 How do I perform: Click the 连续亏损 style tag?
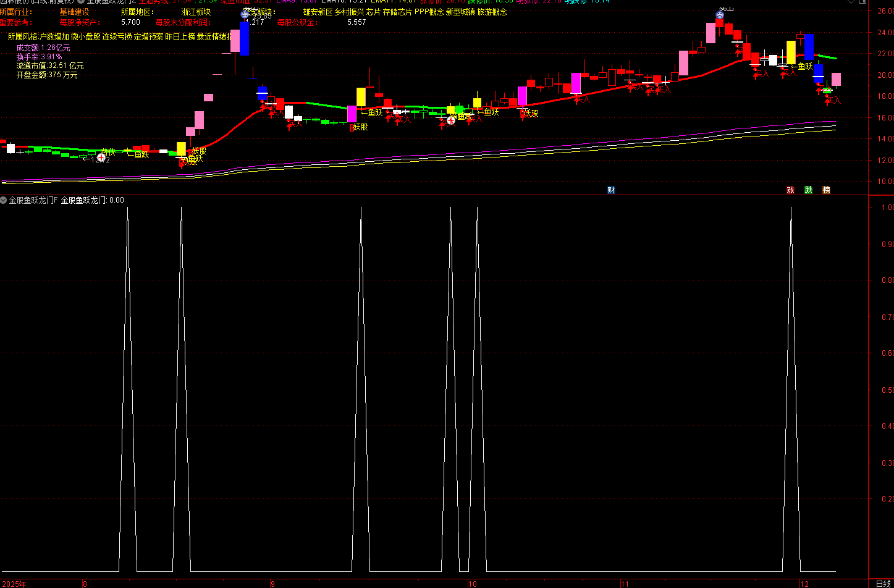pyautogui.click(x=117, y=37)
